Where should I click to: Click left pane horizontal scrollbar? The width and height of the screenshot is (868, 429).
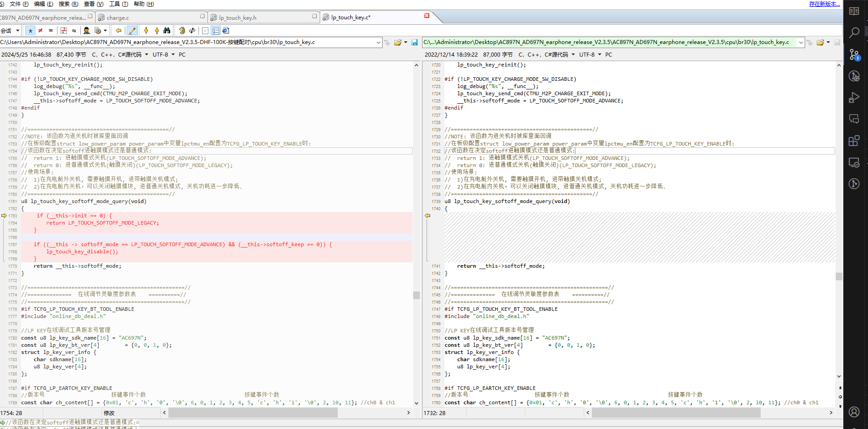pos(253,413)
